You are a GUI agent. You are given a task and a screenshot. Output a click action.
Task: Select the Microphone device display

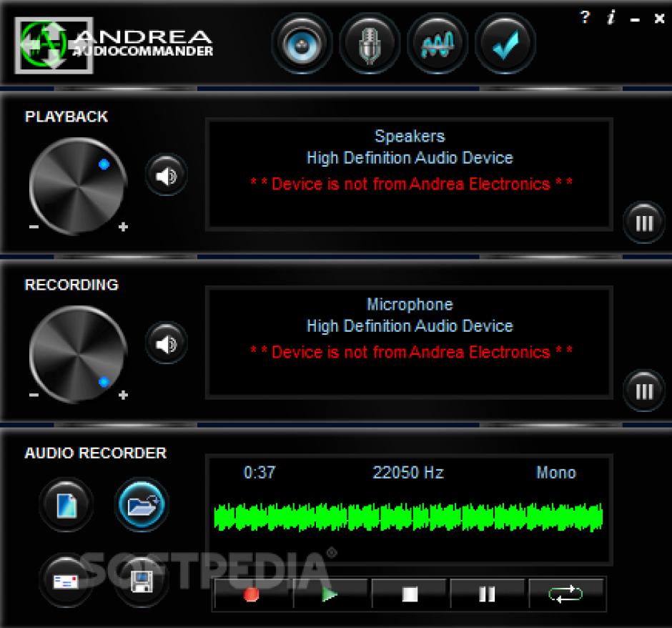coord(410,343)
